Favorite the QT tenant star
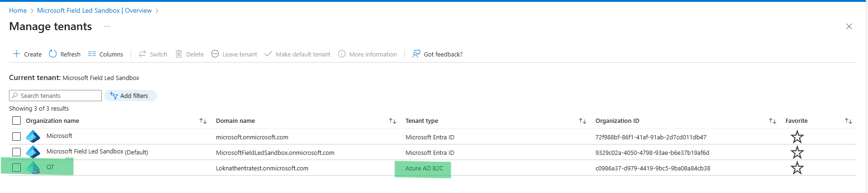 click(x=797, y=168)
